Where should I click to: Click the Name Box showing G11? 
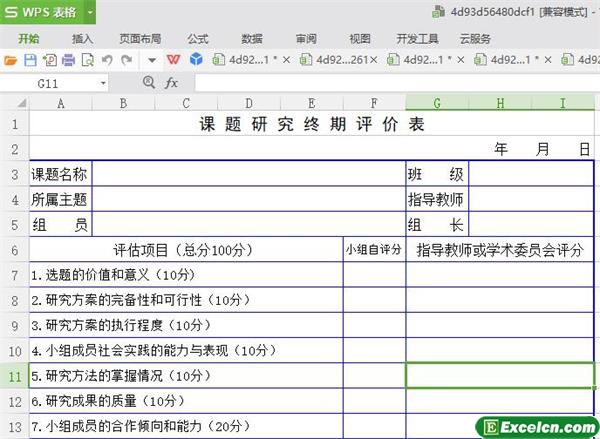(48, 83)
